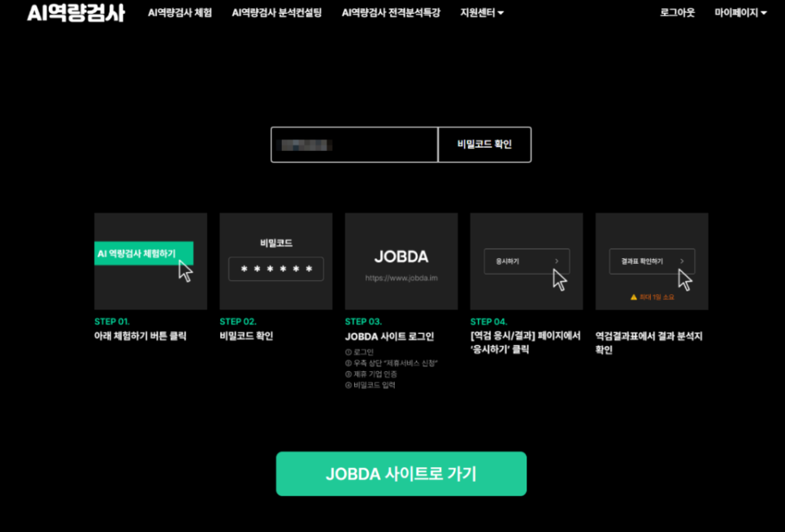Click the '비밀코드 확인' caption below STEP 02

[246, 336]
